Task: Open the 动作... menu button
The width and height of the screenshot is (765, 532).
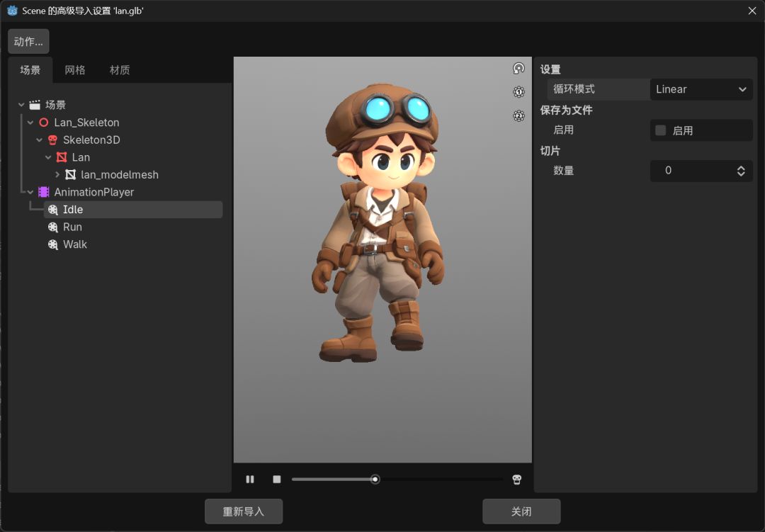Action: (x=28, y=42)
